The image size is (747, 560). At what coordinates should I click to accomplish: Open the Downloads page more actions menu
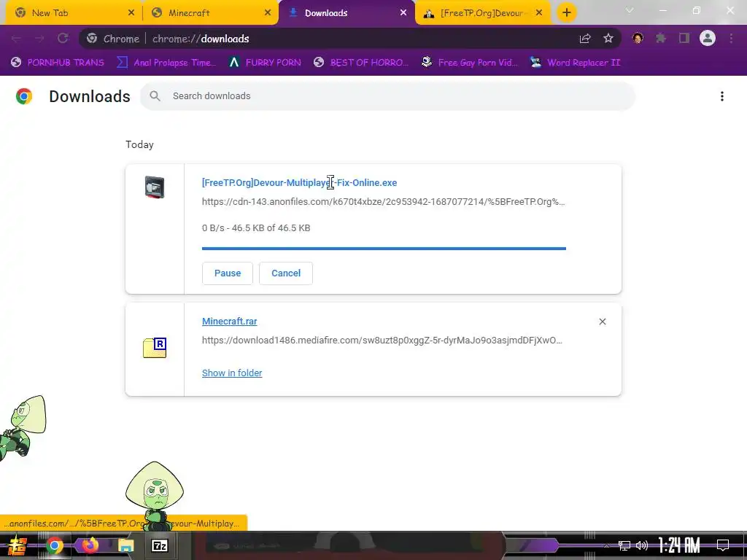coord(721,96)
